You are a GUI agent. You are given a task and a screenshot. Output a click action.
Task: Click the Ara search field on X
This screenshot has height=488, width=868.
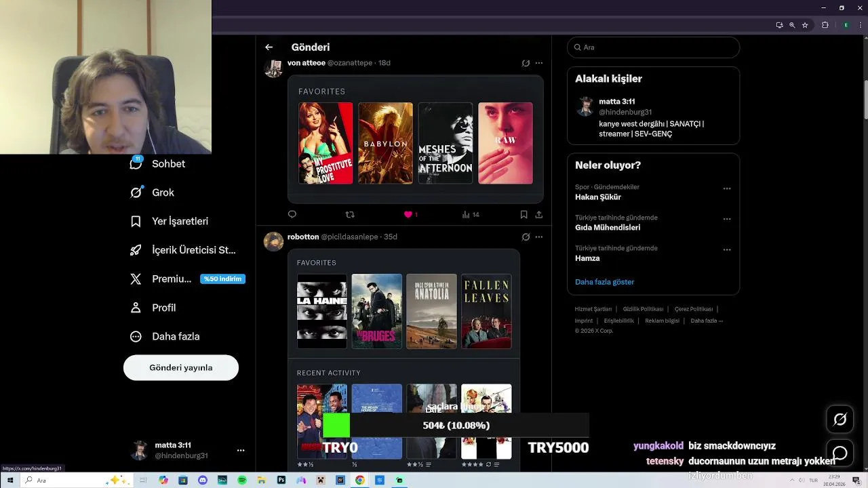click(x=653, y=47)
